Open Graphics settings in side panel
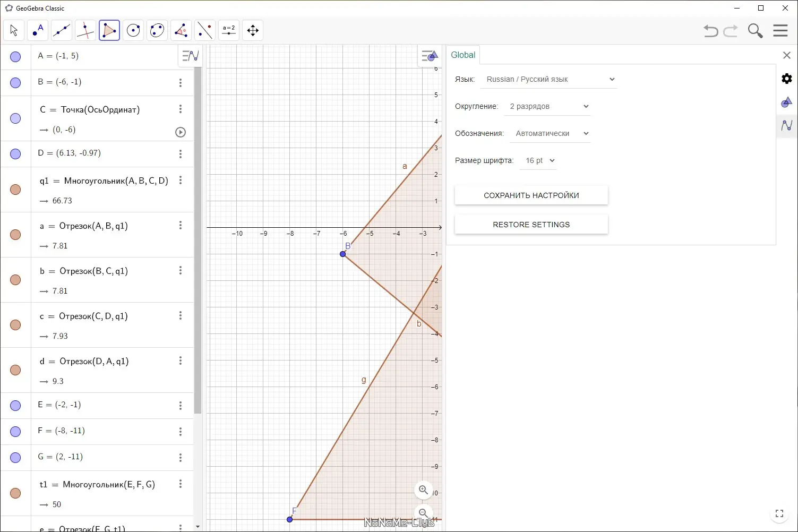798x532 pixels. click(787, 102)
